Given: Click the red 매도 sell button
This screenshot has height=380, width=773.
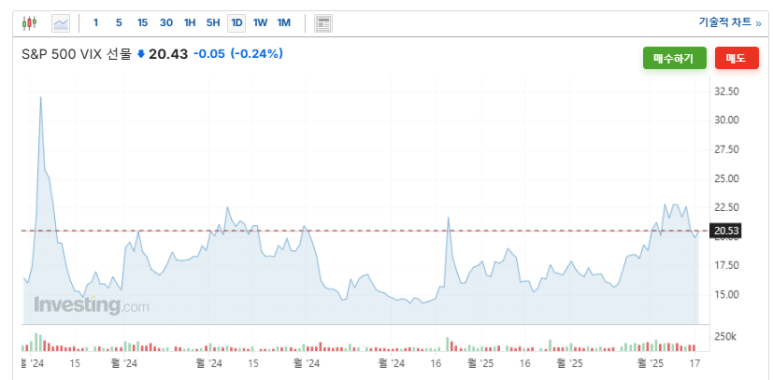Looking at the screenshot, I should (737, 58).
